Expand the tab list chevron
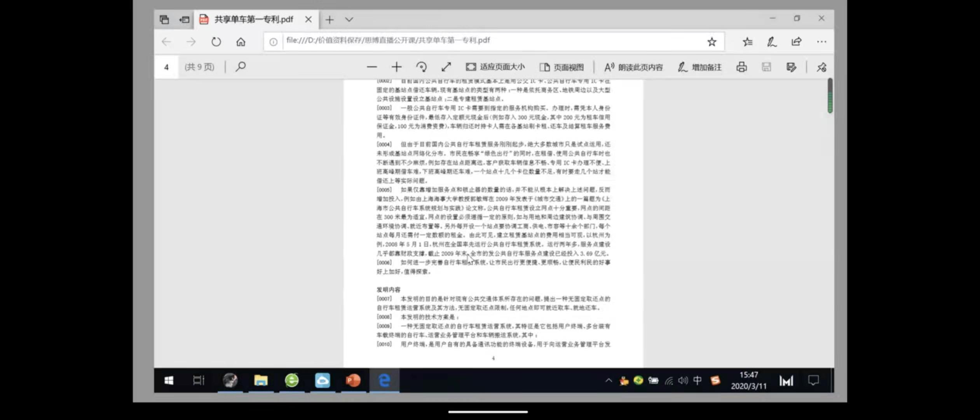The image size is (980, 420). [x=349, y=19]
